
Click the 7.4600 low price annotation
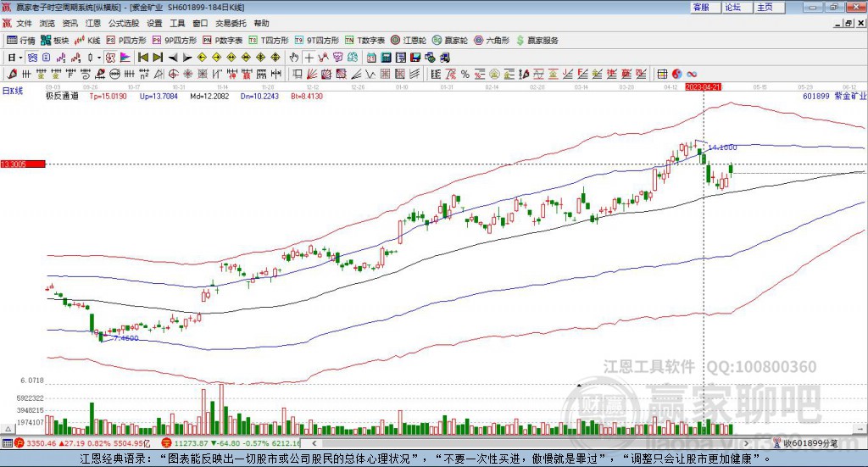(125, 338)
